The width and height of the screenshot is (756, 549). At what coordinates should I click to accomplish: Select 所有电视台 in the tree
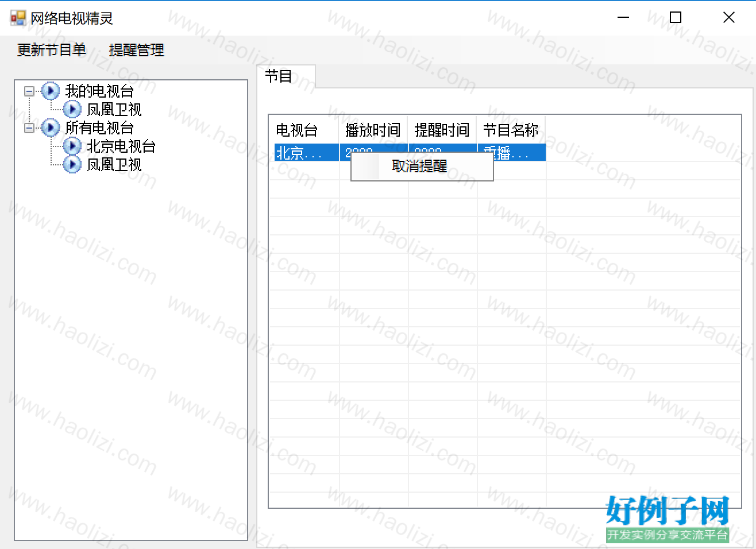tap(99, 127)
